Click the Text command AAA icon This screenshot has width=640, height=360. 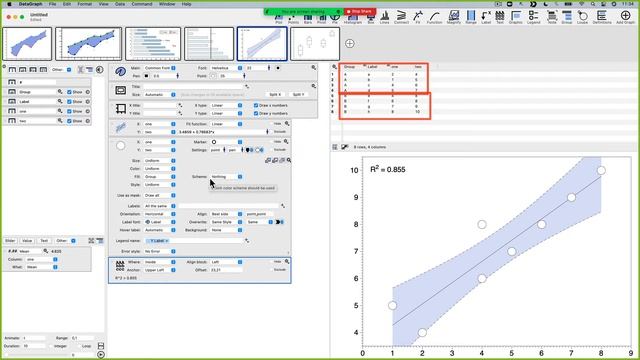(x=120, y=266)
